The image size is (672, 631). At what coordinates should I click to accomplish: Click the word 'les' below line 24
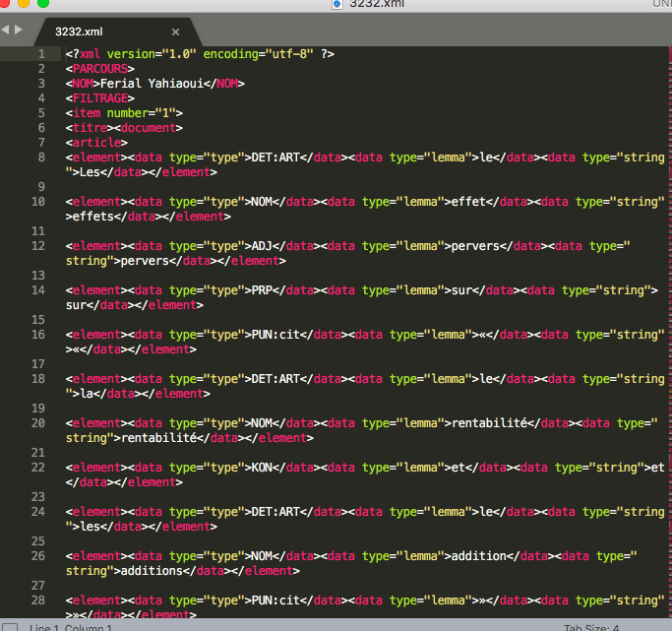coord(90,527)
